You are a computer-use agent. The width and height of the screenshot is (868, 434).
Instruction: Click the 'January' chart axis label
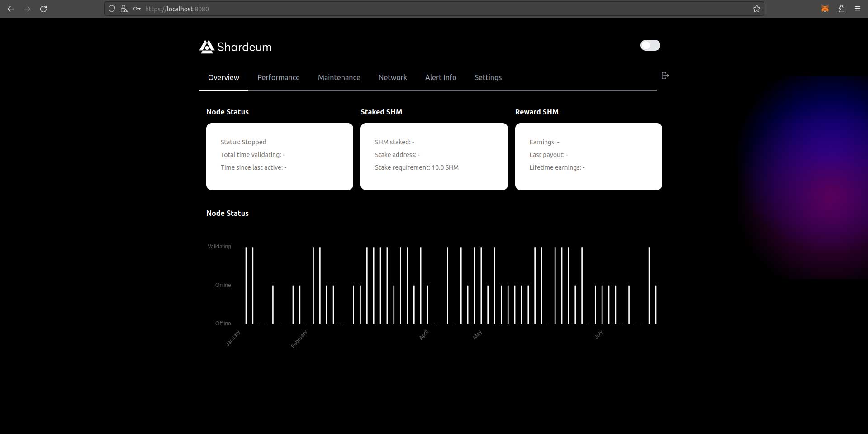[233, 339]
